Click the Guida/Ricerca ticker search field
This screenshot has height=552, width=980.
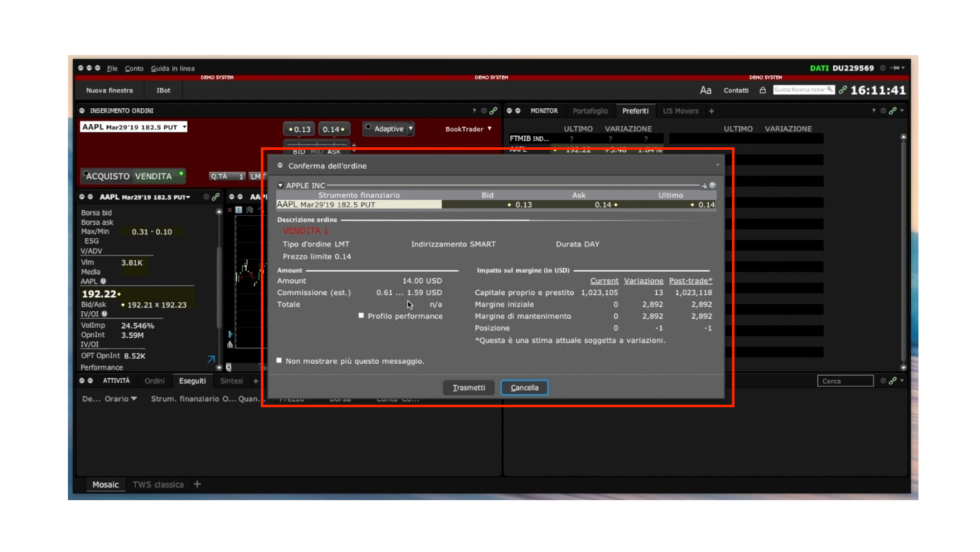click(804, 90)
